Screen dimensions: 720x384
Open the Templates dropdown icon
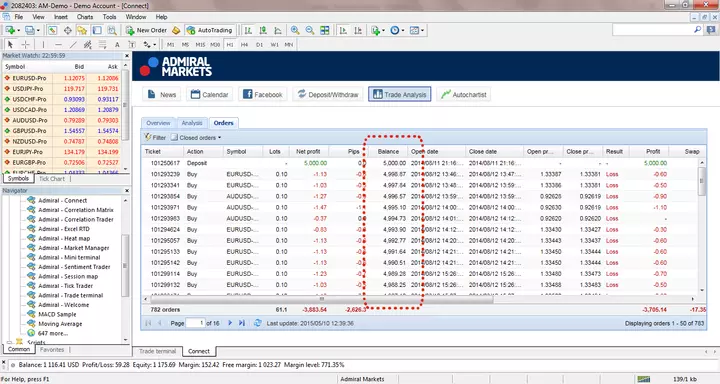[416, 30]
